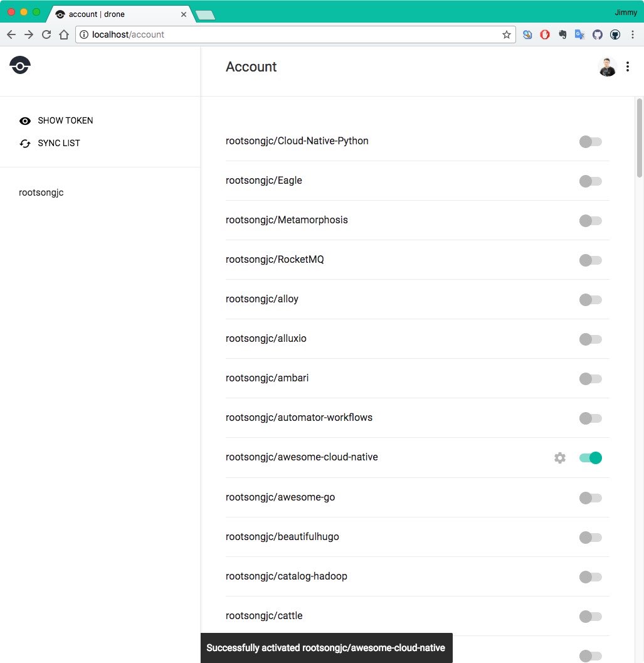Click the Drone logo icon

point(20,65)
